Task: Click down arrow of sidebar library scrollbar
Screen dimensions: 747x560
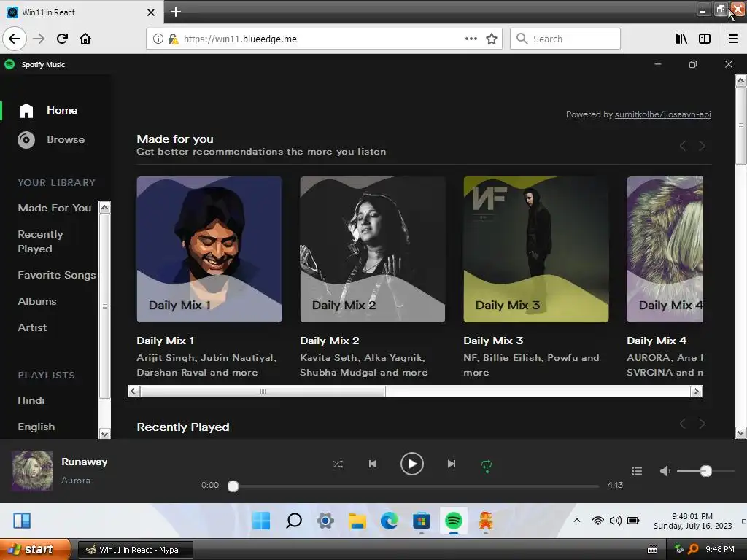Action: click(x=105, y=433)
